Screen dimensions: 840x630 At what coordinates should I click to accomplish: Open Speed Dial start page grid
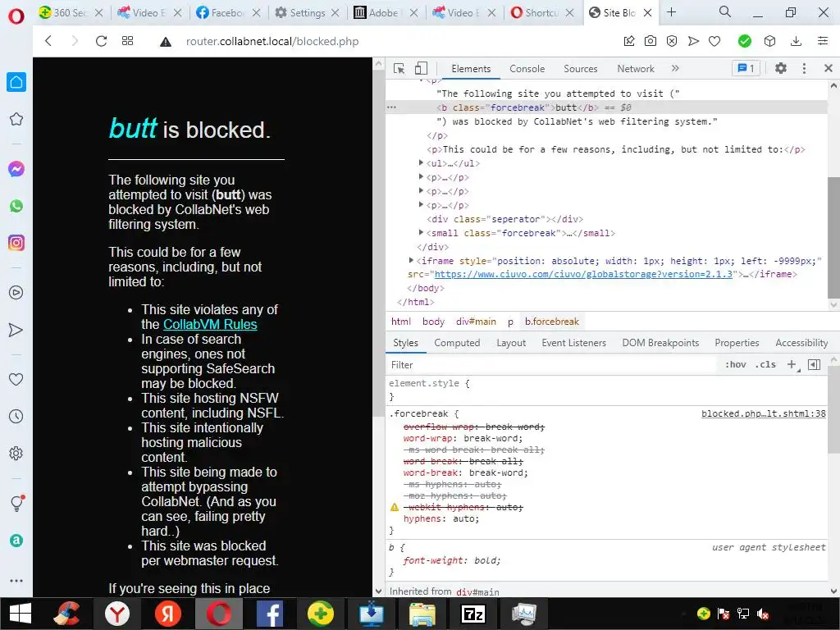127,41
